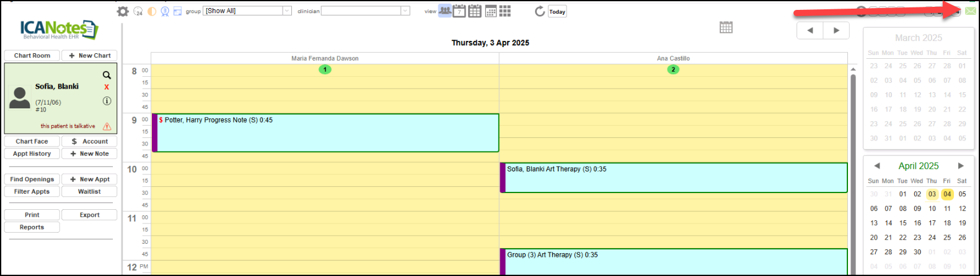Open scheduler settings gear icon
The width and height of the screenshot is (980, 276).
[123, 11]
